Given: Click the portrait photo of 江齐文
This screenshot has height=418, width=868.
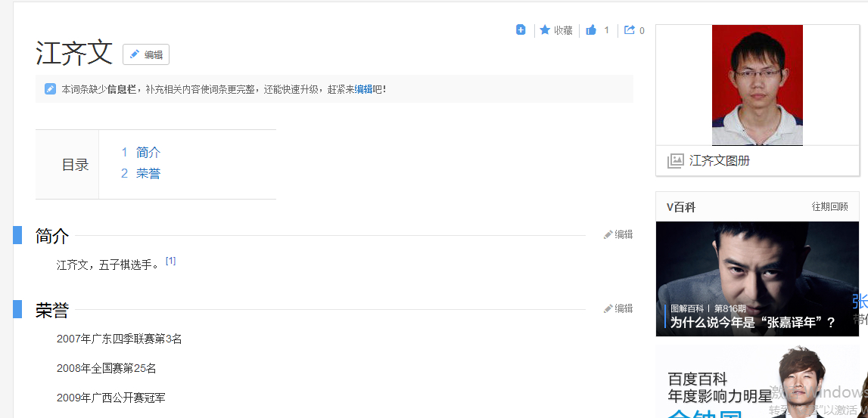Looking at the screenshot, I should coord(757,85).
